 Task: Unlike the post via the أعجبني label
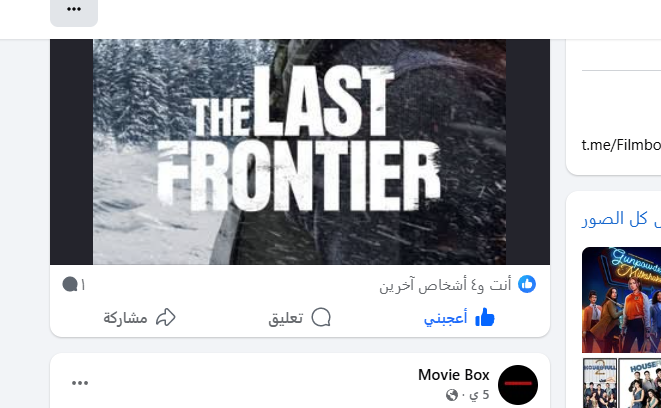[446, 318]
